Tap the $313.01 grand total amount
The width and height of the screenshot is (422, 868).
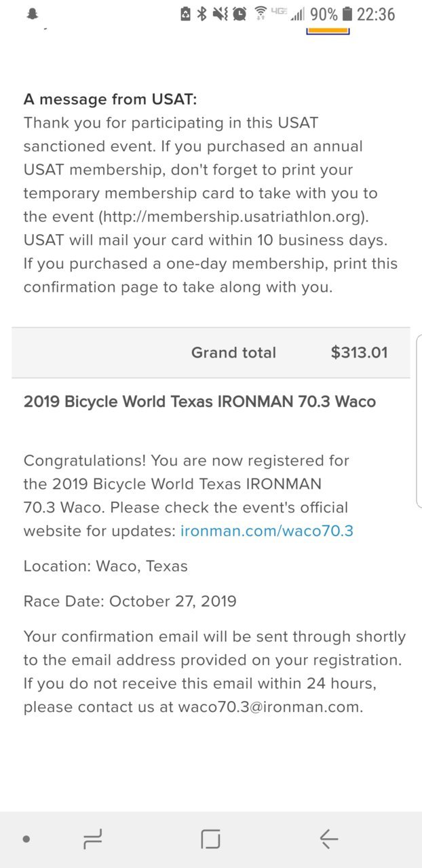[x=359, y=353]
